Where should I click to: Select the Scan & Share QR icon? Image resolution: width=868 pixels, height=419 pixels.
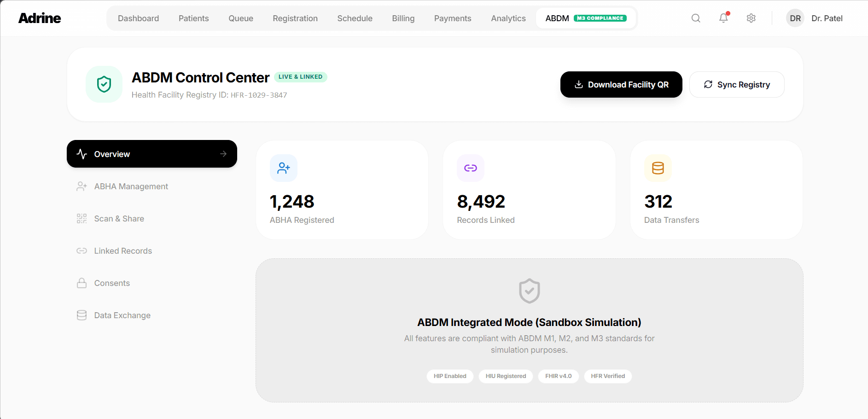click(82, 218)
